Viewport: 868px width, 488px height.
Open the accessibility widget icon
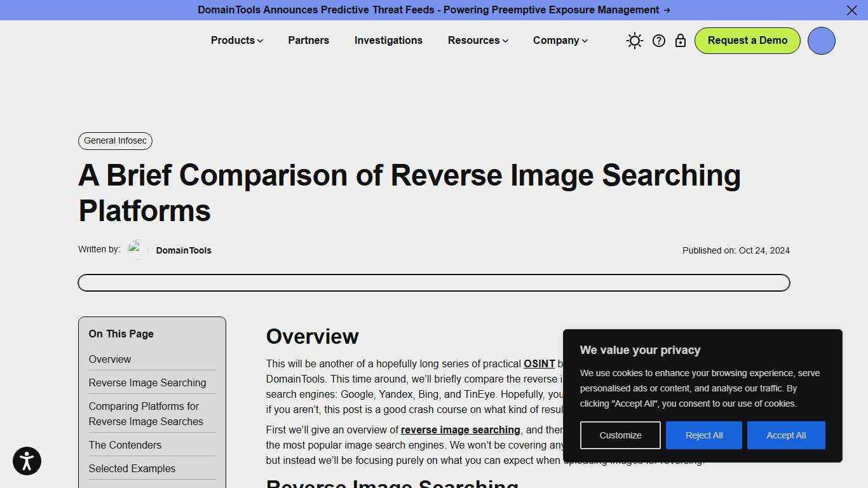27,461
